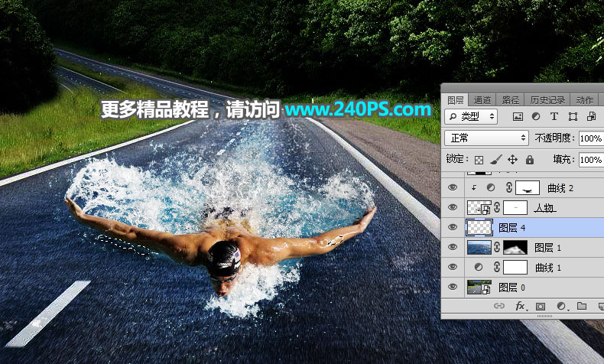The width and height of the screenshot is (604, 364).
Task: Toggle visibility of 图层 1
Action: (453, 247)
